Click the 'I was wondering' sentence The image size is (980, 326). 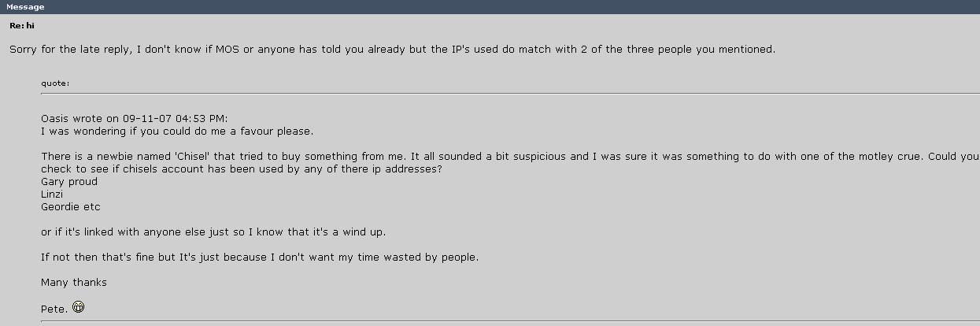tap(177, 132)
